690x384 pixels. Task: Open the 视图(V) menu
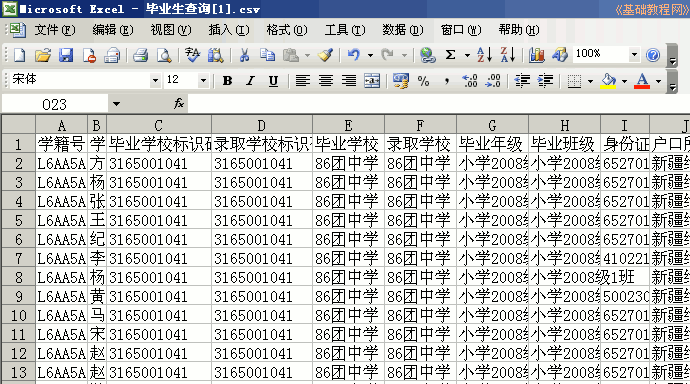[x=171, y=30]
